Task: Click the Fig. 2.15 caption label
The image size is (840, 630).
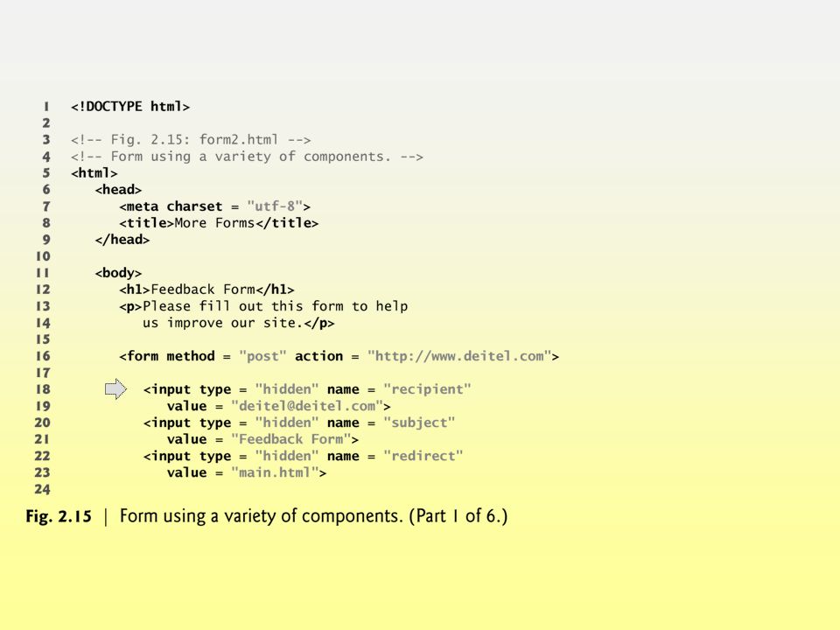Action: pos(59,516)
